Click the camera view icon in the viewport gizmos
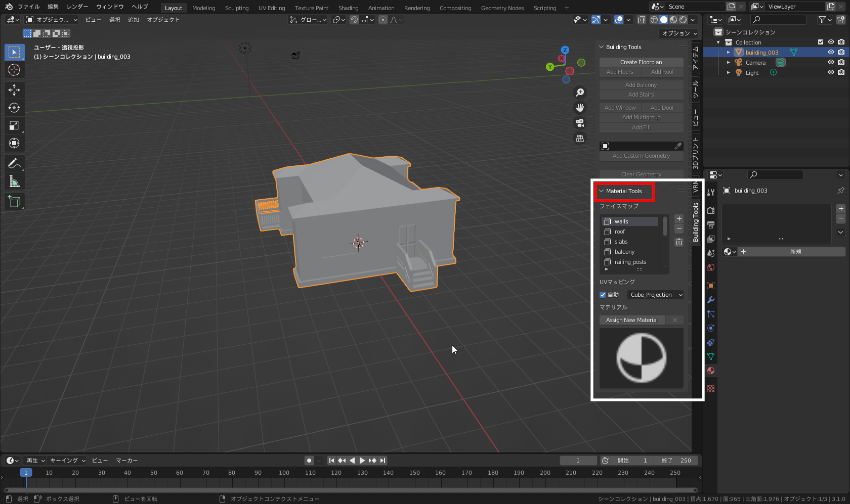The width and height of the screenshot is (850, 504). click(x=580, y=123)
